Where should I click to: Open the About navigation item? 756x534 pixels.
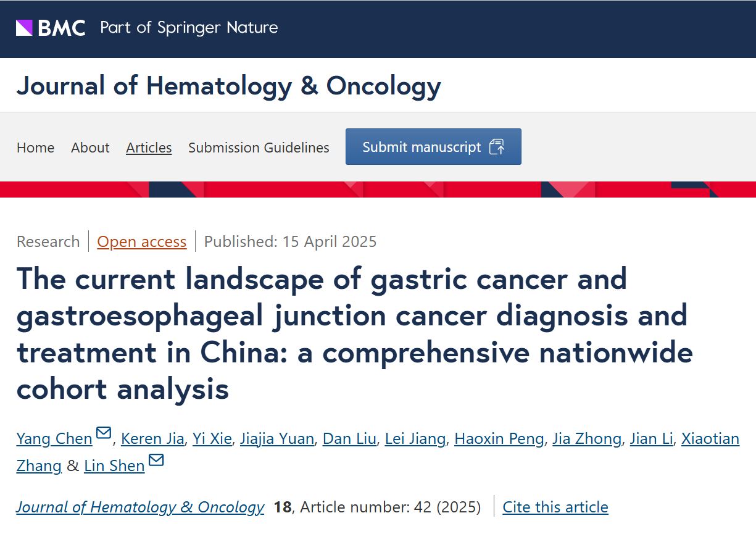(90, 148)
